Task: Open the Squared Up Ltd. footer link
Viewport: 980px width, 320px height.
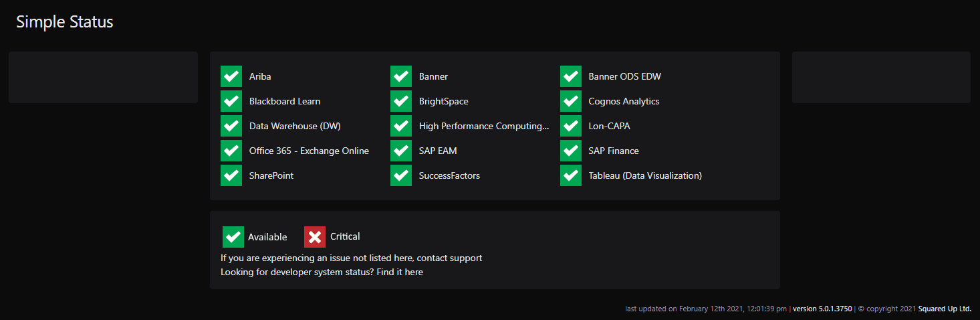Action: [945, 309]
